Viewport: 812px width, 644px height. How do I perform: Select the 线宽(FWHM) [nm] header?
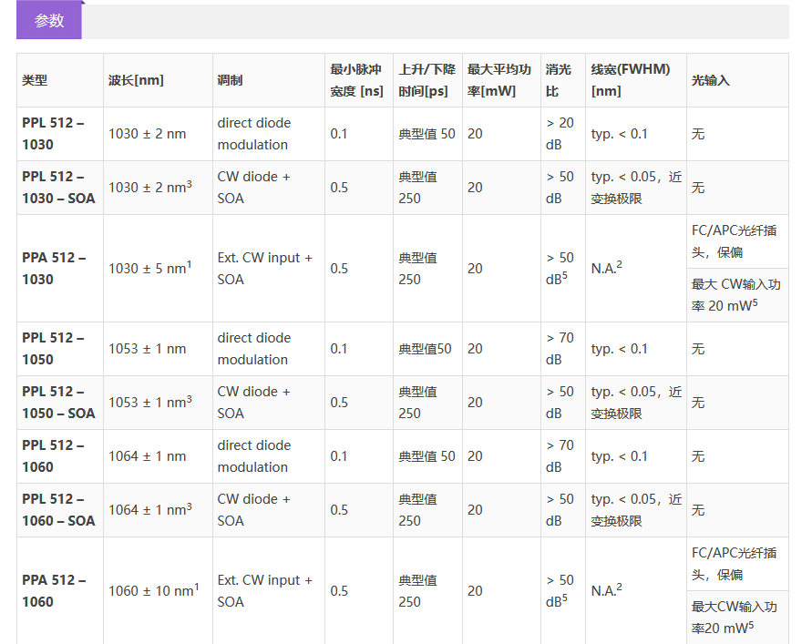(631, 80)
